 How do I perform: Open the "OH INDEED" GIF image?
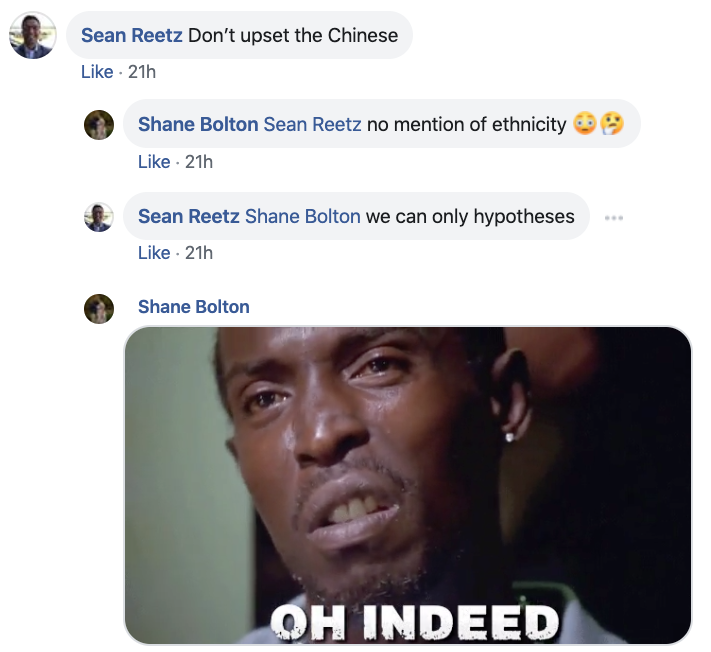[408, 485]
